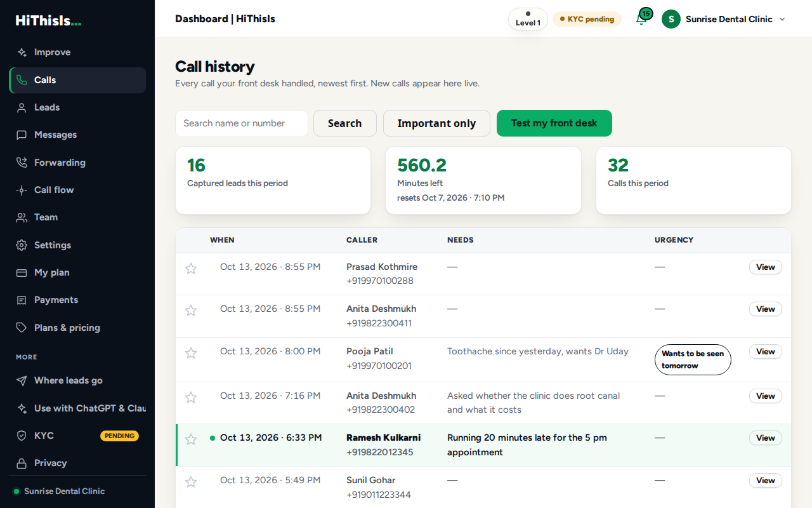The height and width of the screenshot is (508, 812).
Task: Open Use with ChatGPT & Claude menu item
Action: tap(77, 408)
